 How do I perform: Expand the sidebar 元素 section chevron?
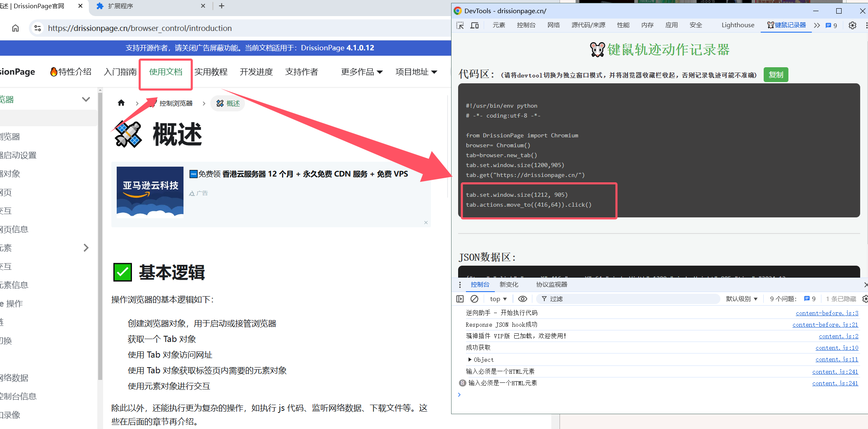(86, 247)
